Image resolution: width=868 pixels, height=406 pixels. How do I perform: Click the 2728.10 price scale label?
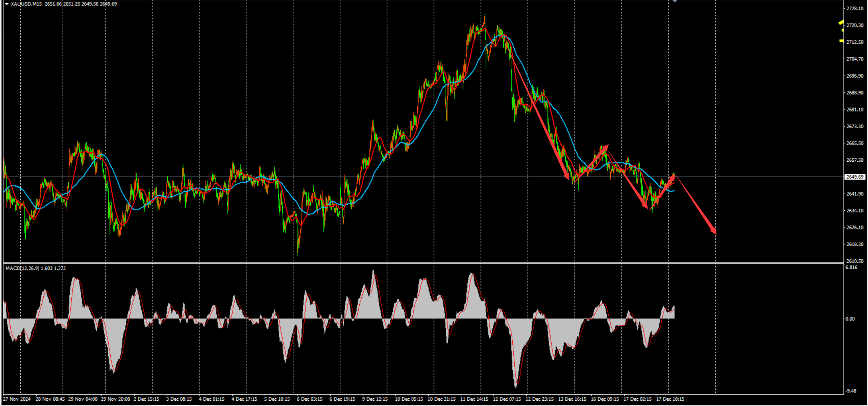click(x=855, y=9)
